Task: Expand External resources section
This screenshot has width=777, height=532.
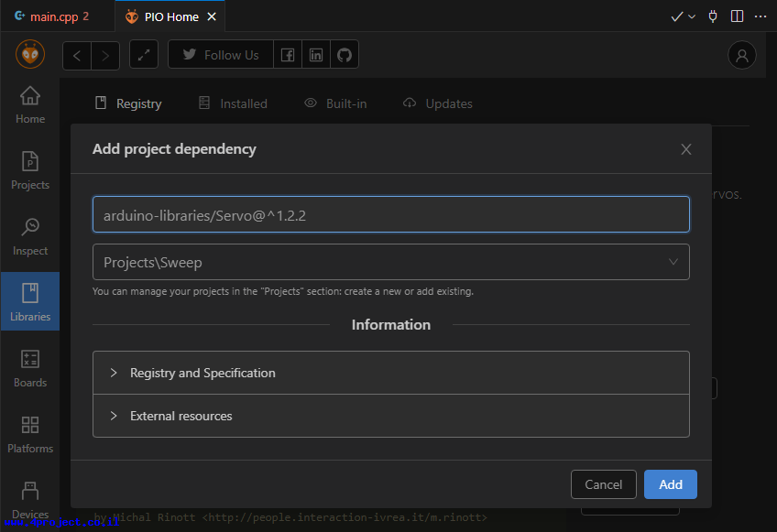Action: coord(391,416)
